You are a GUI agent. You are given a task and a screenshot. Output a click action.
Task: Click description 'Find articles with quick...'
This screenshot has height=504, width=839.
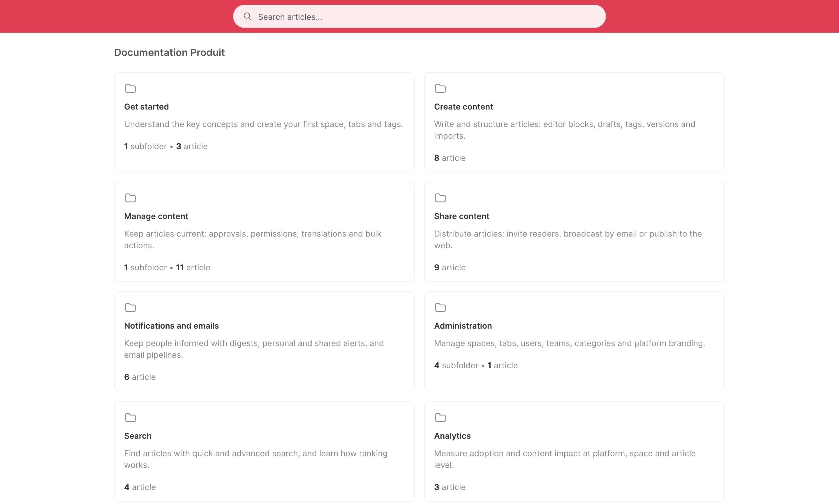pyautogui.click(x=256, y=459)
